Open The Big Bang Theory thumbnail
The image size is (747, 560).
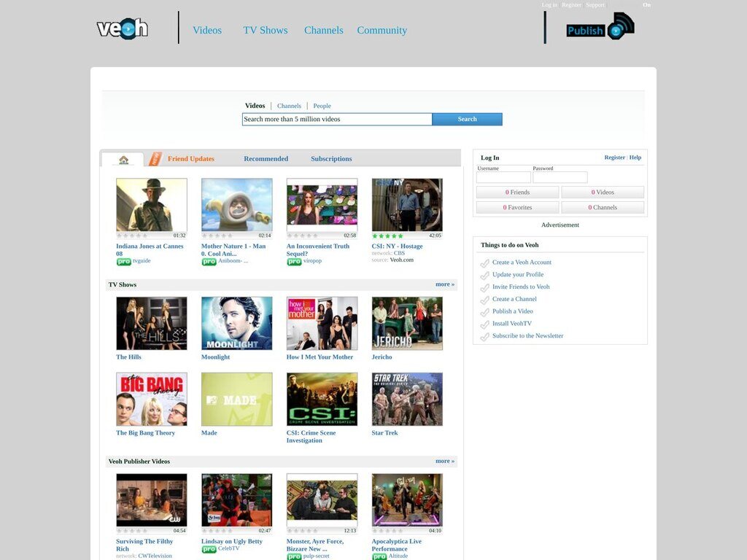(152, 399)
